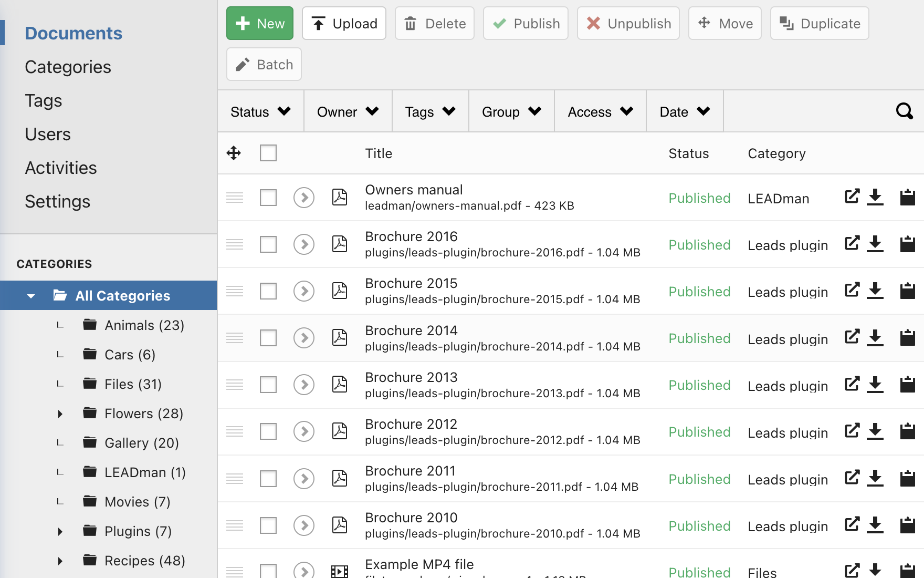Open the Status filter dropdown

[260, 111]
